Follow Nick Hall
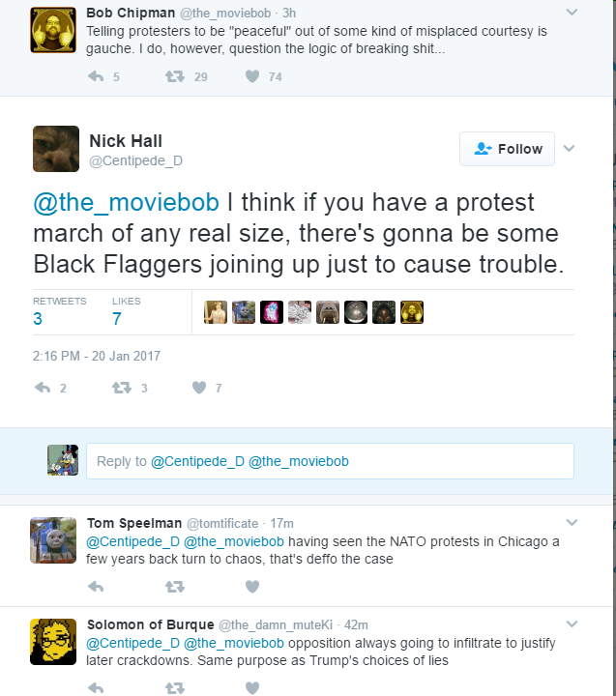616x696 pixels. (x=507, y=149)
